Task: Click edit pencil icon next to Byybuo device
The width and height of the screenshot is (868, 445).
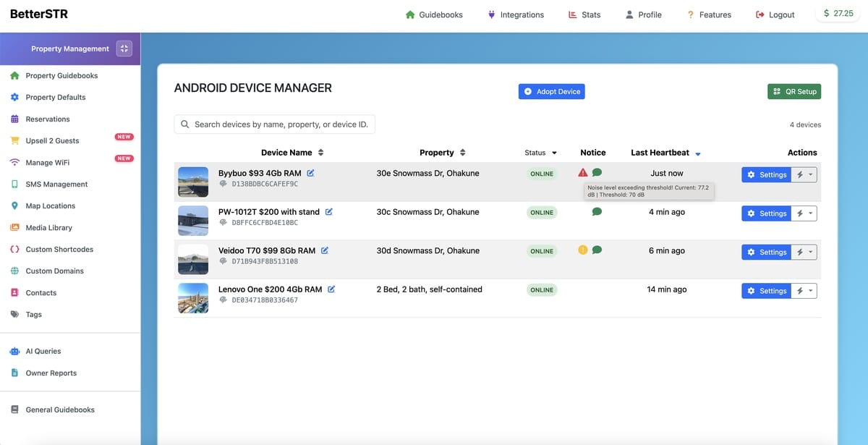Action: (x=310, y=173)
